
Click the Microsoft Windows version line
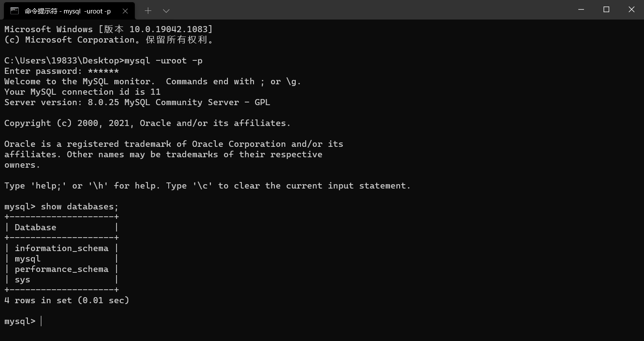click(x=108, y=30)
